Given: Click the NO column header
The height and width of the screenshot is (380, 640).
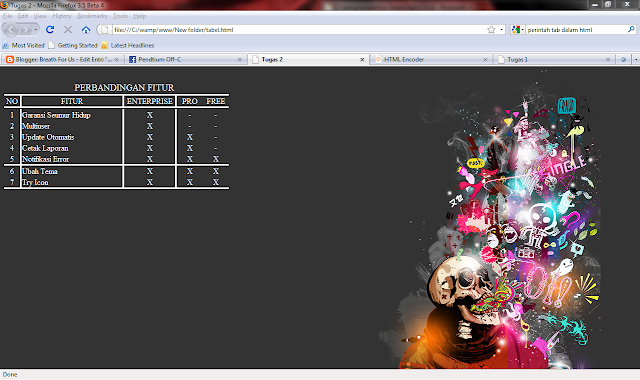Looking at the screenshot, I should tap(12, 101).
